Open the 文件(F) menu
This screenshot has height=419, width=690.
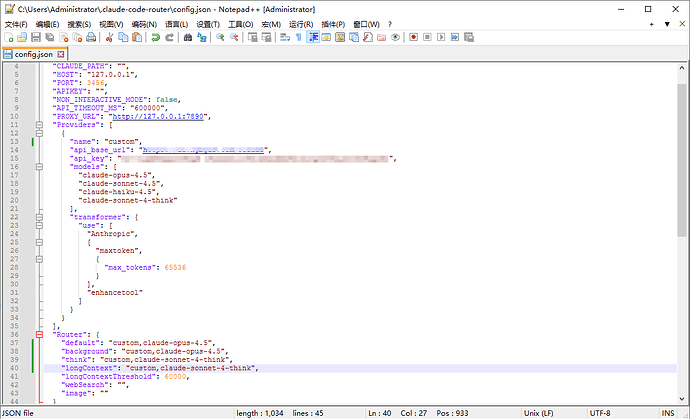click(x=16, y=24)
